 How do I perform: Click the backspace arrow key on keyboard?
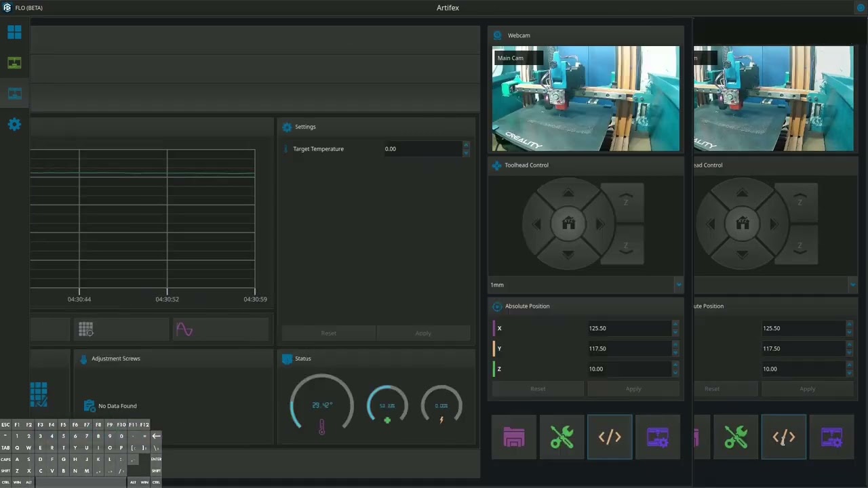click(x=156, y=436)
